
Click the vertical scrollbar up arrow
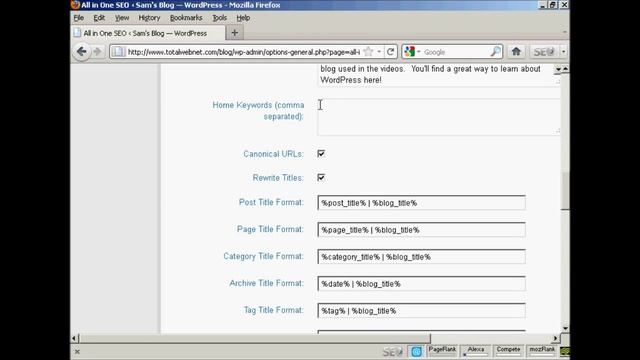click(565, 69)
